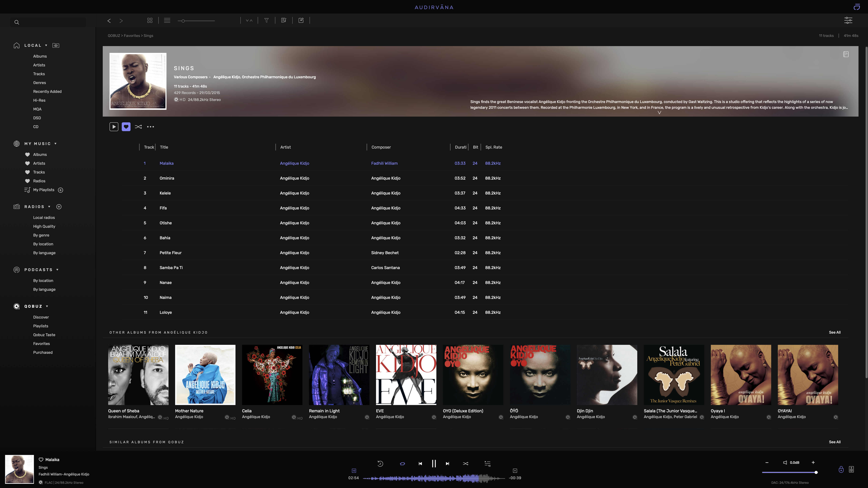Toggle local library visibility eye icon
This screenshot has height=488, width=868.
pos(56,45)
